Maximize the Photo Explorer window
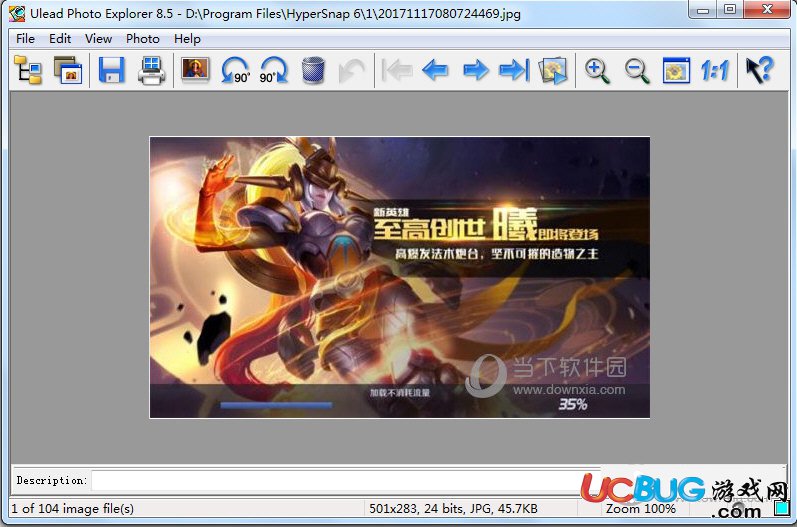797x527 pixels. 730,10
